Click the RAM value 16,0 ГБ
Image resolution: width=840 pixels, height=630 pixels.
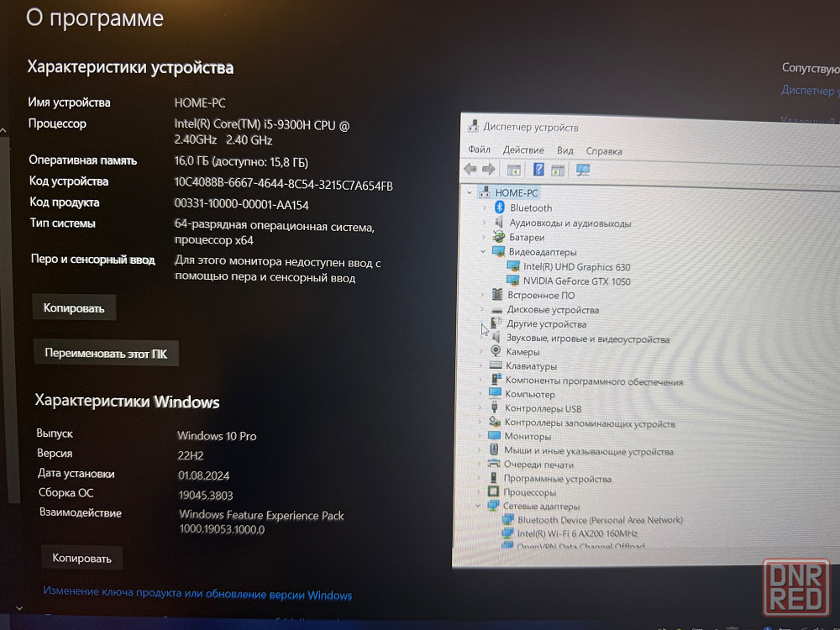241,161
